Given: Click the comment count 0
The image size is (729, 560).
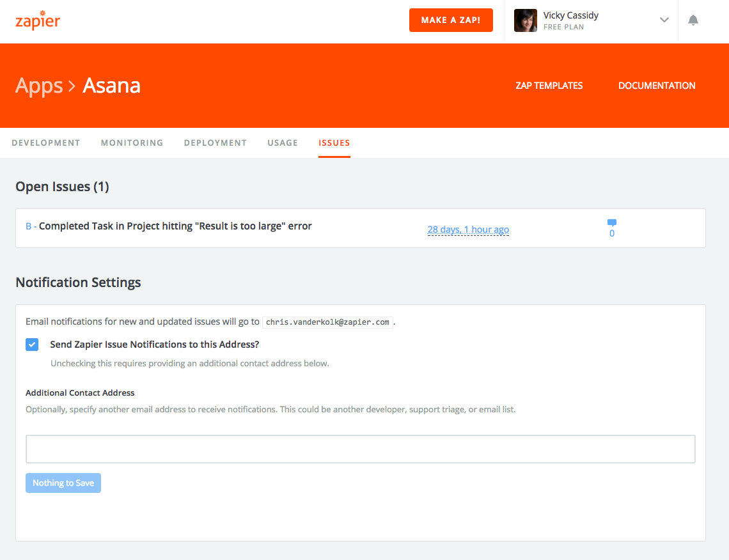Looking at the screenshot, I should [x=612, y=233].
